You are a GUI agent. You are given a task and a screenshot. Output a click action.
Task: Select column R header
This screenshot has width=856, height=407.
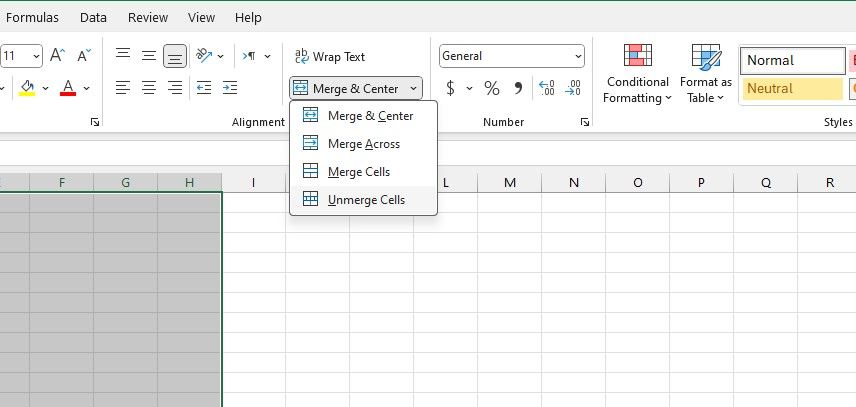829,183
